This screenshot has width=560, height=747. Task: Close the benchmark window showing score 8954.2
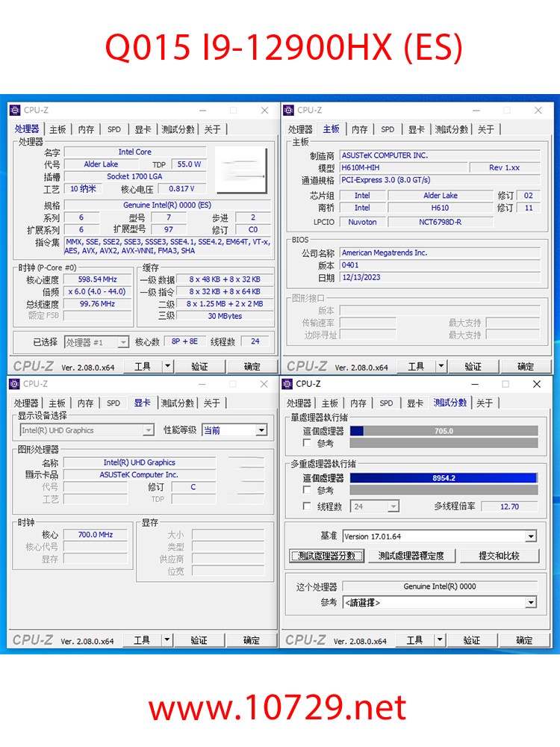click(537, 384)
